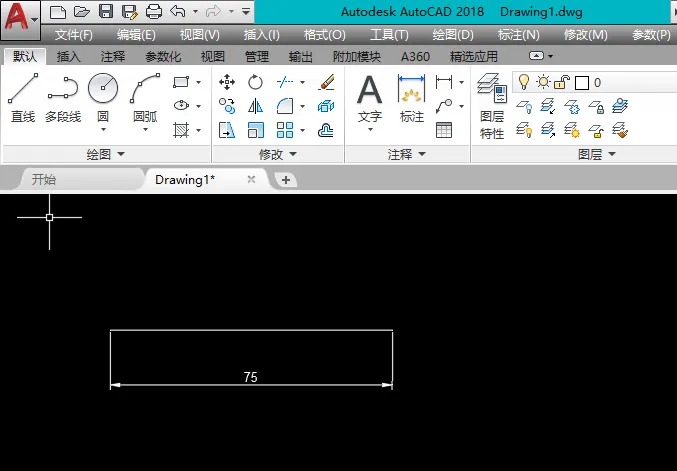Image resolution: width=677 pixels, height=471 pixels.
Task: Select the hatch tool
Action: [181, 130]
